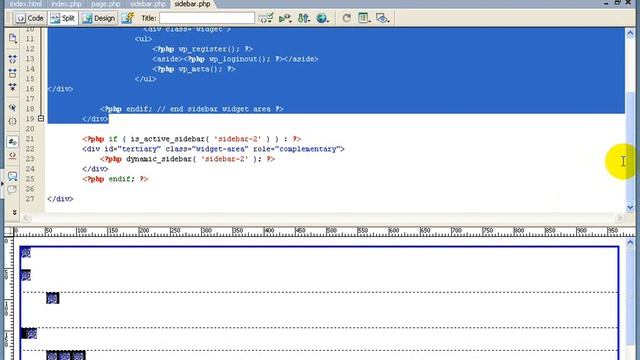Image resolution: width=640 pixels, height=360 pixels.
Task: Click Balance Braces icon
Action: pos(12,121)
